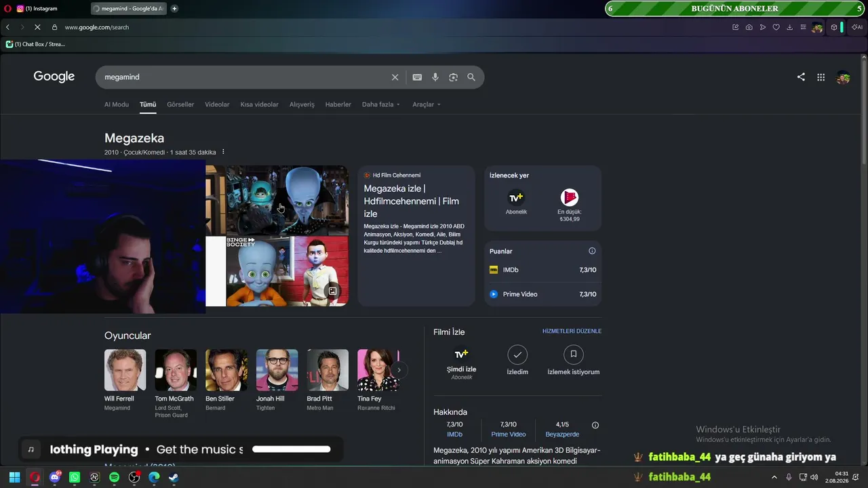Open the Megazeka izle Hdfilmcehennemi link
Viewport: 868px width, 488px height.
point(411,201)
